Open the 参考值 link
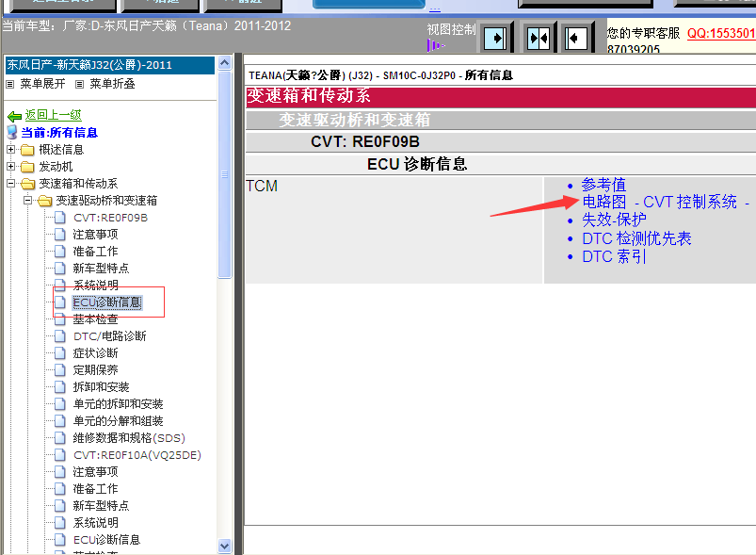 (603, 185)
